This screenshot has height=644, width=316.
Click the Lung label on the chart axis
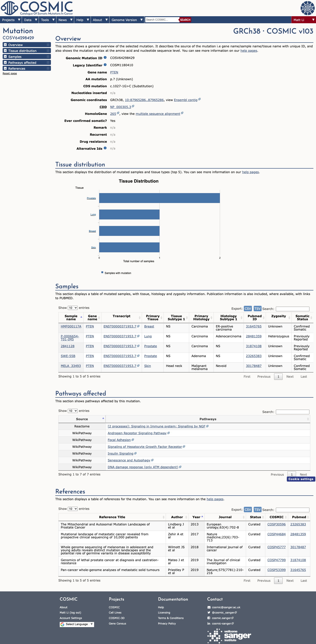pyautogui.click(x=93, y=215)
